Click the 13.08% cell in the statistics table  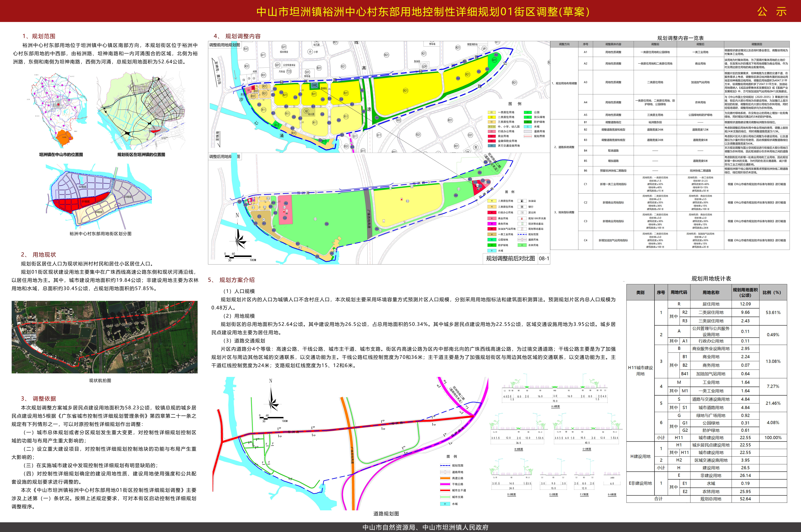[773, 361]
